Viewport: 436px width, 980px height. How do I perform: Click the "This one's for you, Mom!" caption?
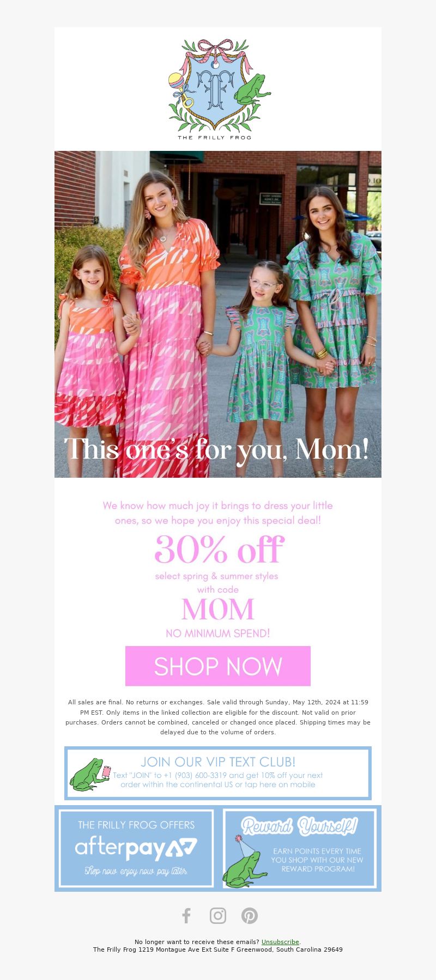[x=217, y=450]
